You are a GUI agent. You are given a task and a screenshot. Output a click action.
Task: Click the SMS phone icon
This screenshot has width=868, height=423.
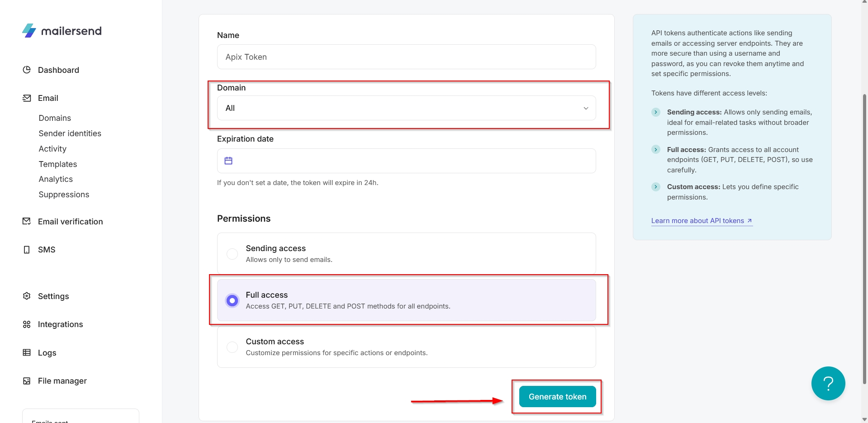(27, 250)
